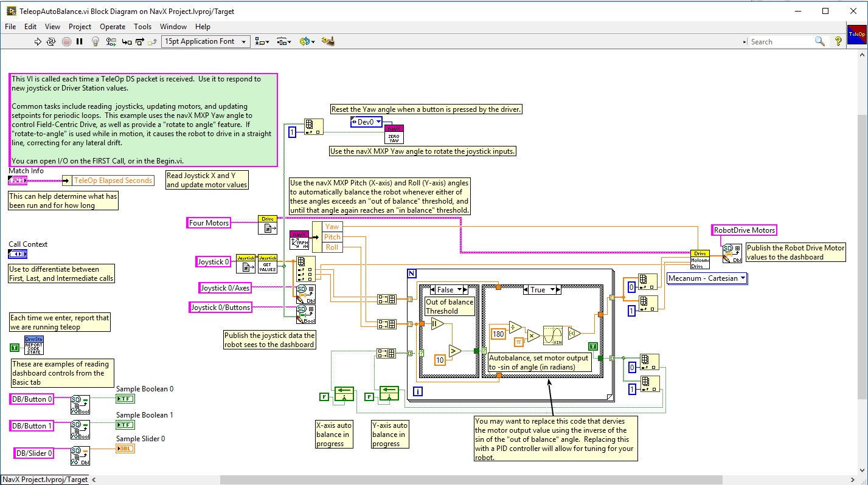Select the Drive reference VI beside Four Motors
The image size is (868, 485).
(267, 224)
